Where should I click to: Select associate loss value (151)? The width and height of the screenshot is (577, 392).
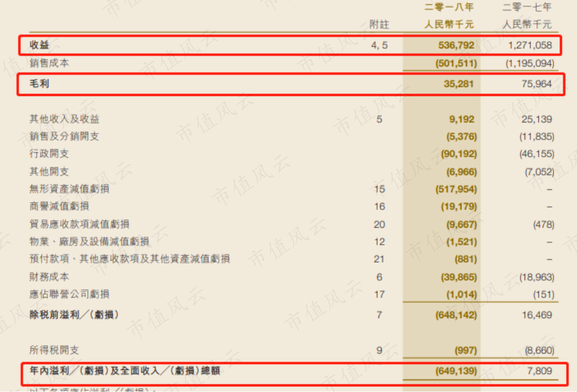click(x=543, y=295)
